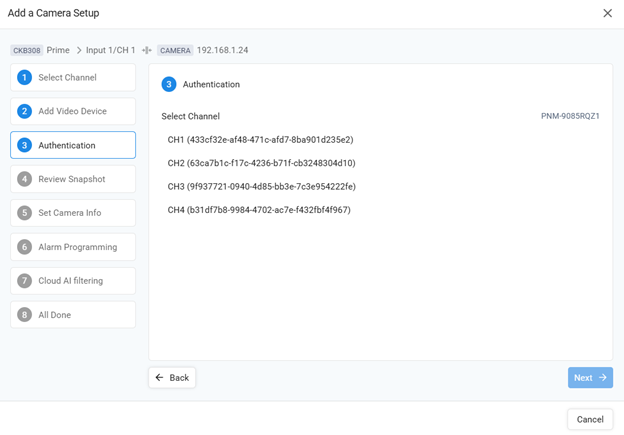Pick the CH3 channel entry

(x=261, y=187)
